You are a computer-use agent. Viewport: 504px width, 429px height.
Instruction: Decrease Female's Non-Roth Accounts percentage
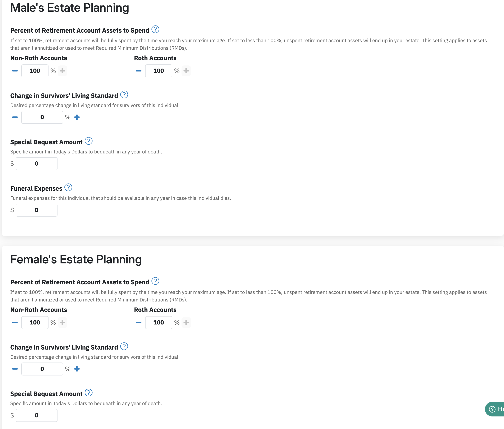click(x=15, y=322)
